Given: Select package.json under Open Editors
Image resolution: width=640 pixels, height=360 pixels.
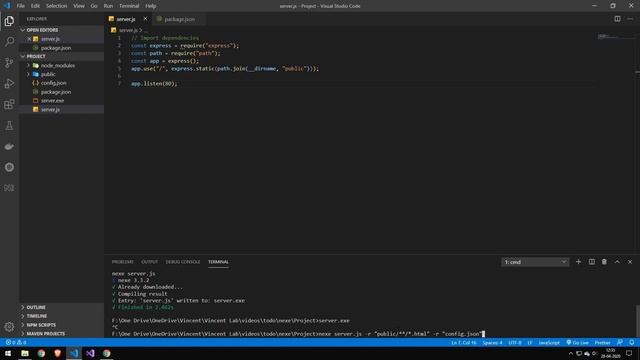Looking at the screenshot, I should [61, 48].
